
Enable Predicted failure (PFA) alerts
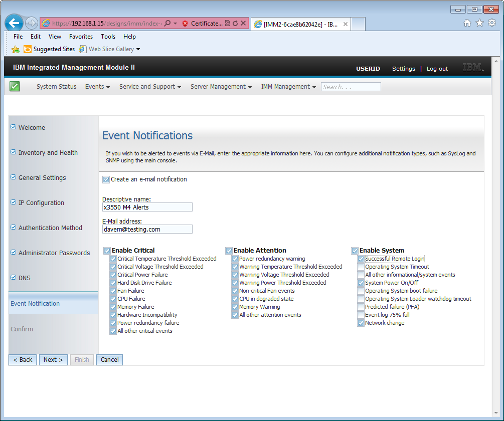pyautogui.click(x=361, y=307)
